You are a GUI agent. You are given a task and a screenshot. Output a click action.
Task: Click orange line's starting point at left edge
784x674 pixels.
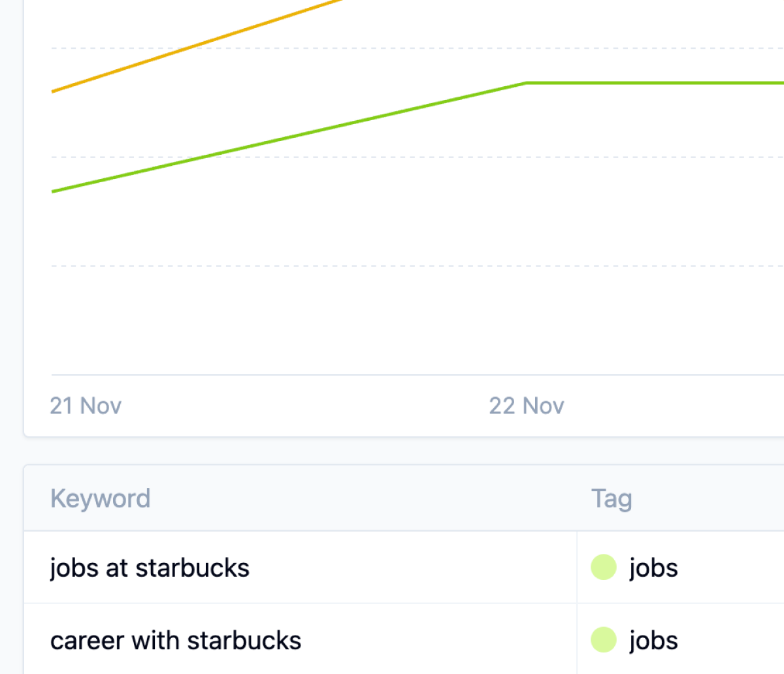(54, 91)
